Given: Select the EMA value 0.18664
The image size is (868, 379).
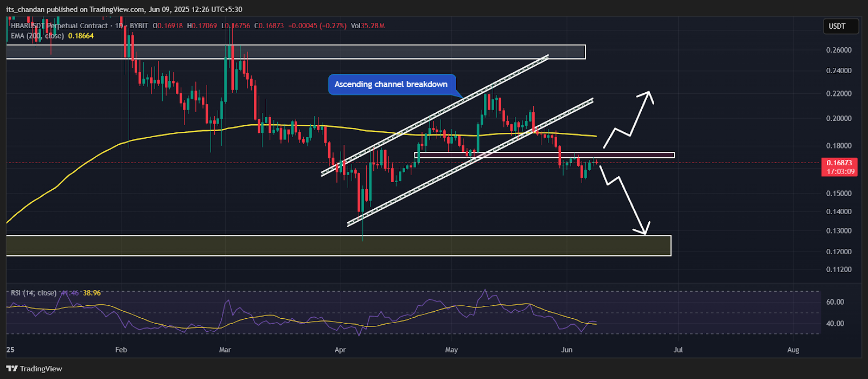Looking at the screenshot, I should tap(81, 36).
